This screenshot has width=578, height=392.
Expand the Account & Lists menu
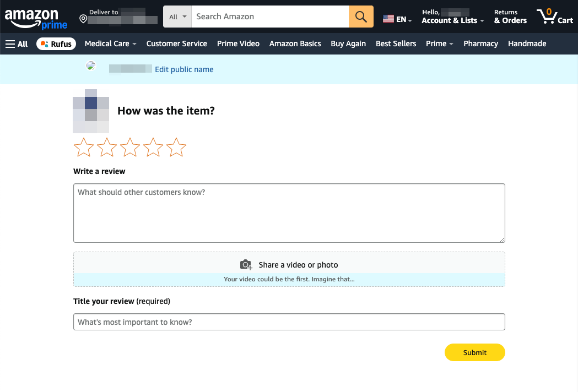click(x=452, y=20)
